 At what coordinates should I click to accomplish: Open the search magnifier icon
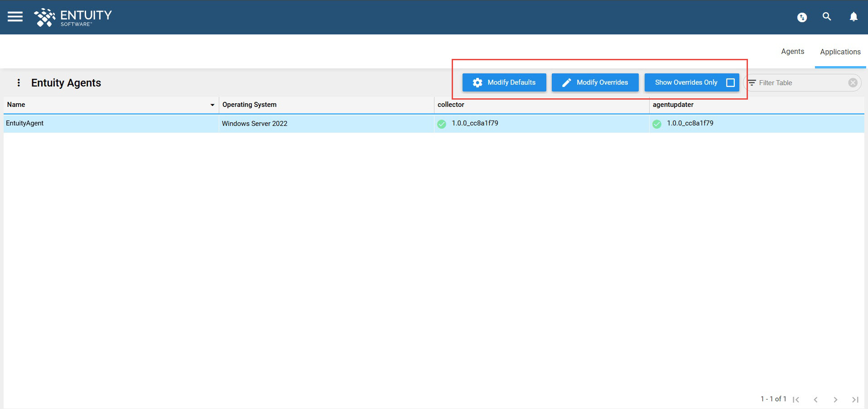click(x=827, y=17)
